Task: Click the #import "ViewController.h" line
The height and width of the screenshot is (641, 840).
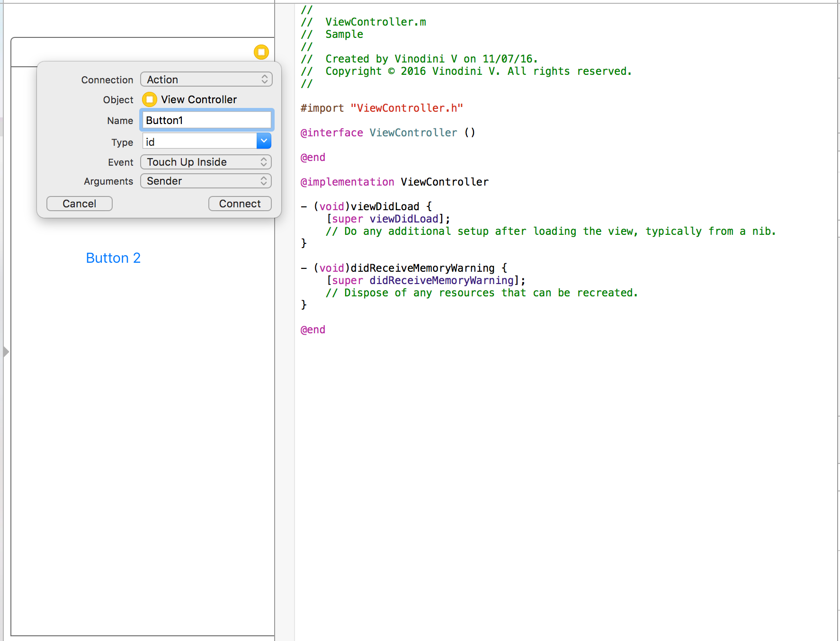Action: (x=381, y=108)
